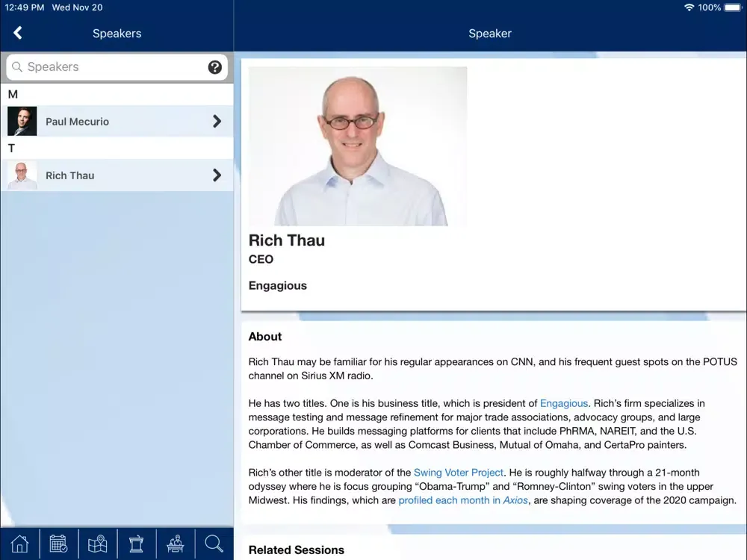Image resolution: width=747 pixels, height=560 pixels.
Task: Expand Paul Mecurio row chevron
Action: [217, 122]
